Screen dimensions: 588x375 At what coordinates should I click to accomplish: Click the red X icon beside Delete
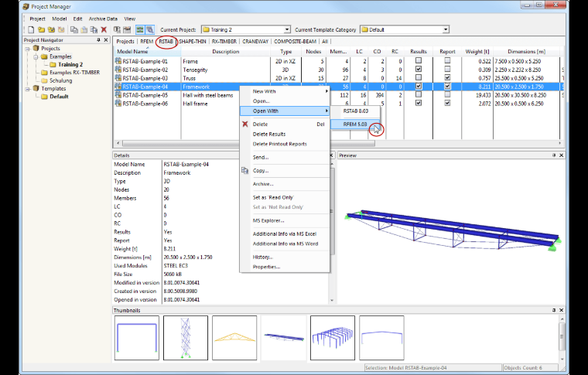coord(245,124)
